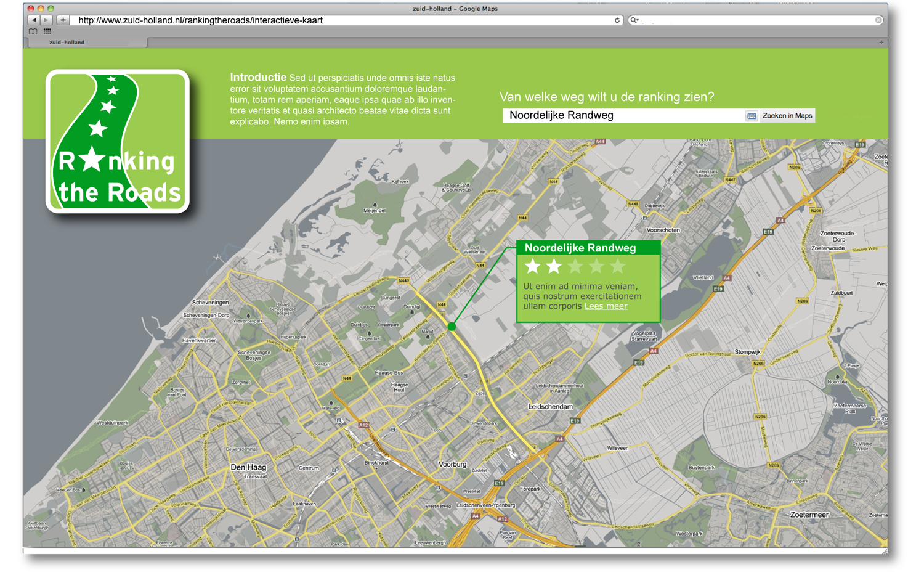Click the Wilsveen map label
This screenshot has width=924, height=575.
point(618,449)
